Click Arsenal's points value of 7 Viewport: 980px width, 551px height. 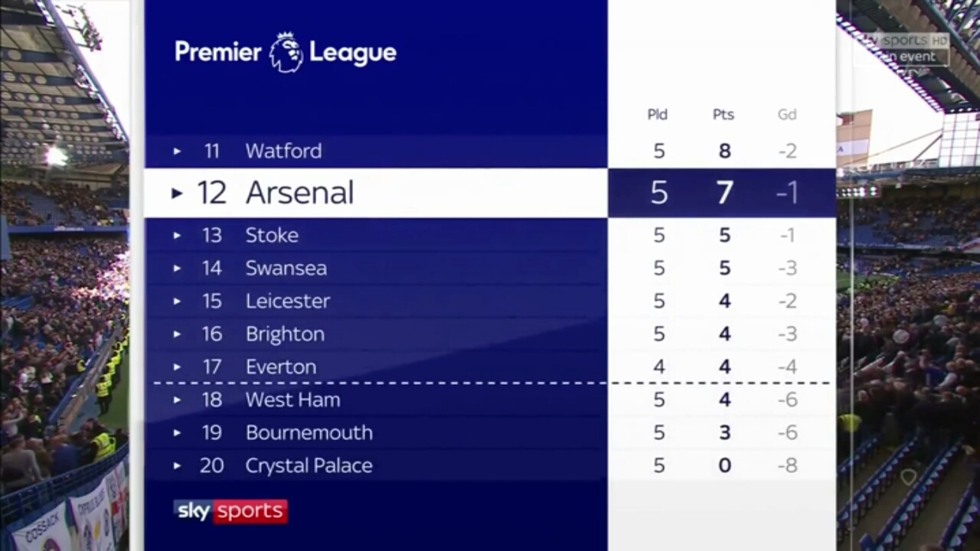coord(725,193)
